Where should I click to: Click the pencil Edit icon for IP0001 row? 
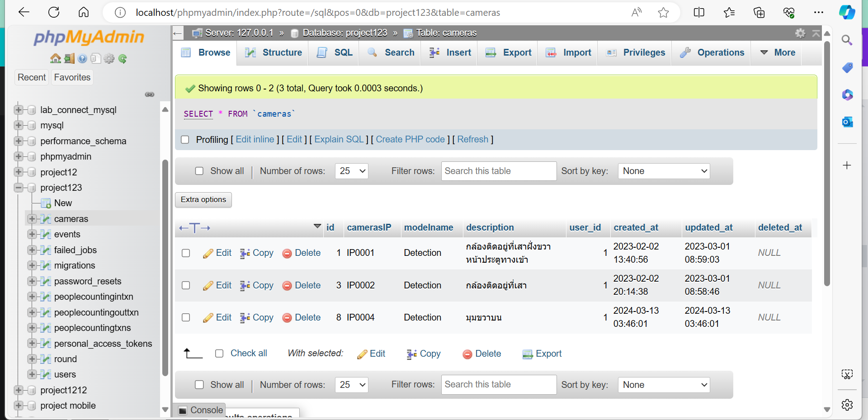tap(208, 254)
